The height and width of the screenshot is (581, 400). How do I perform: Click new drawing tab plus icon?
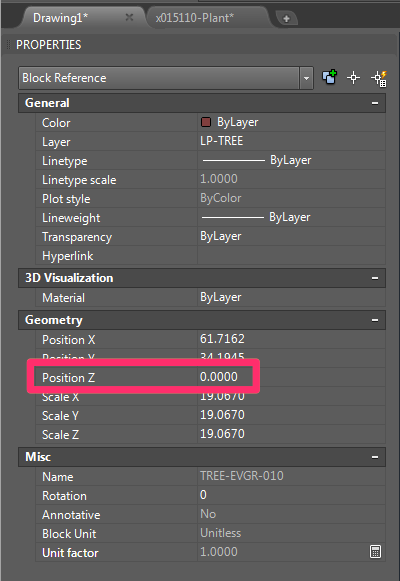[286, 18]
